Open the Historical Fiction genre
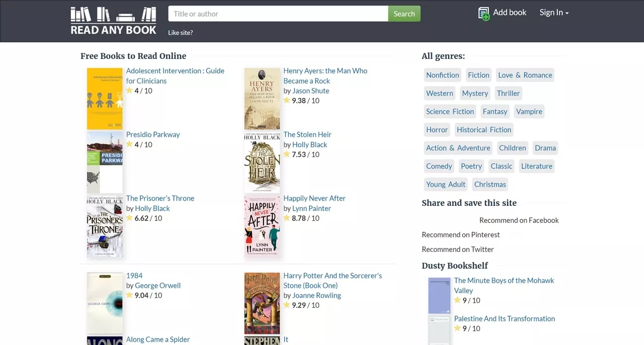Image resolution: width=644 pixels, height=345 pixels. pos(483,129)
